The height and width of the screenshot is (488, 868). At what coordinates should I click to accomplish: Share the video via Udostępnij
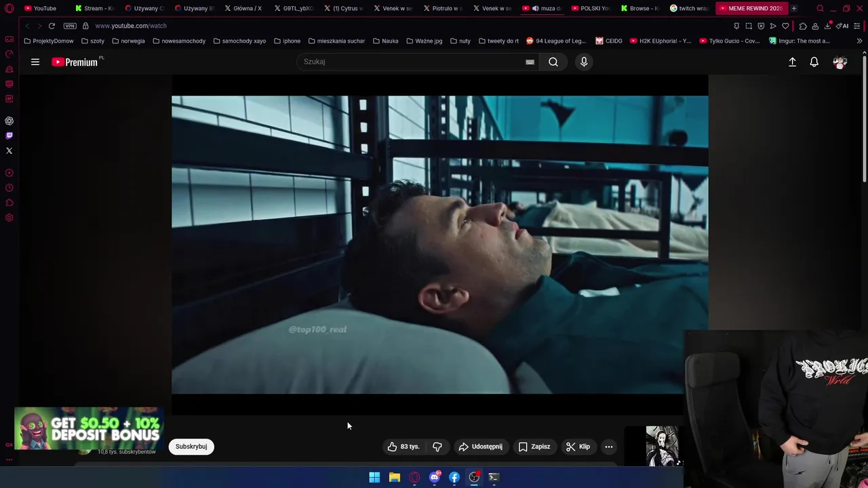tap(480, 447)
